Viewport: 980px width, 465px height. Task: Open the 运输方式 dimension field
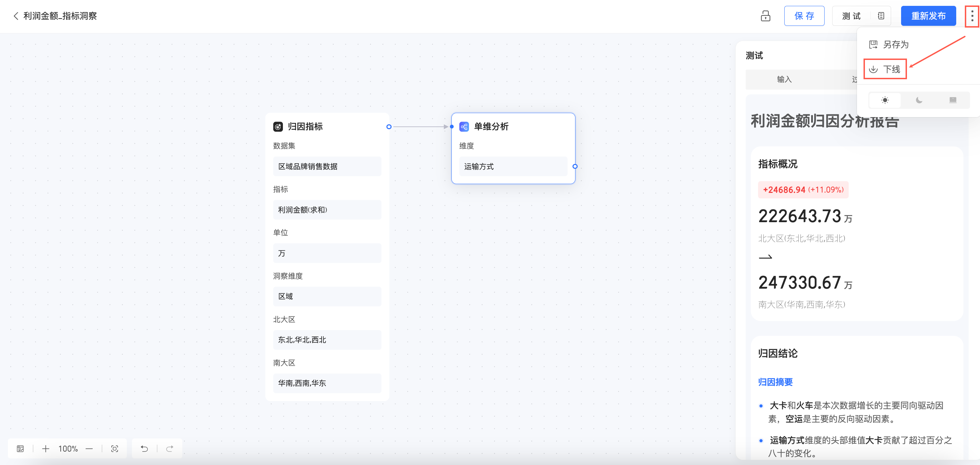[512, 166]
